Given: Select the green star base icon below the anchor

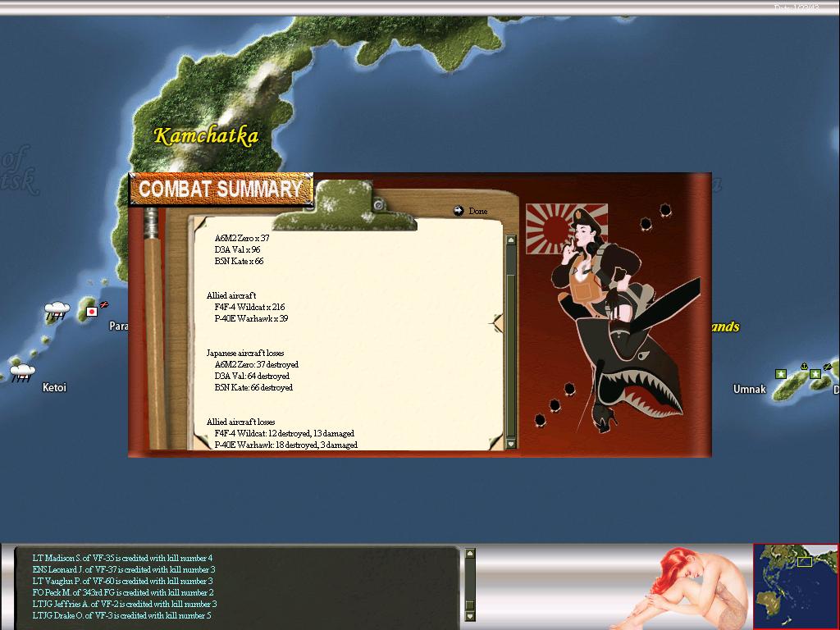Looking at the screenshot, I should coord(815,374).
